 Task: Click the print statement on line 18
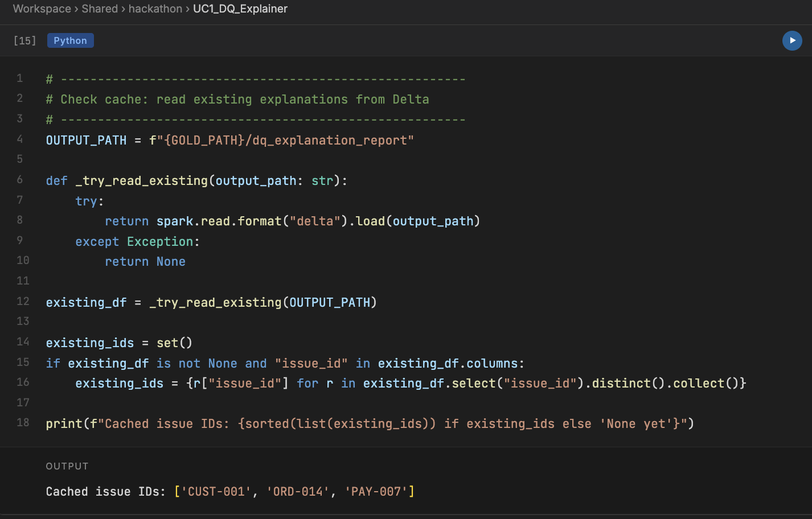pyautogui.click(x=63, y=423)
